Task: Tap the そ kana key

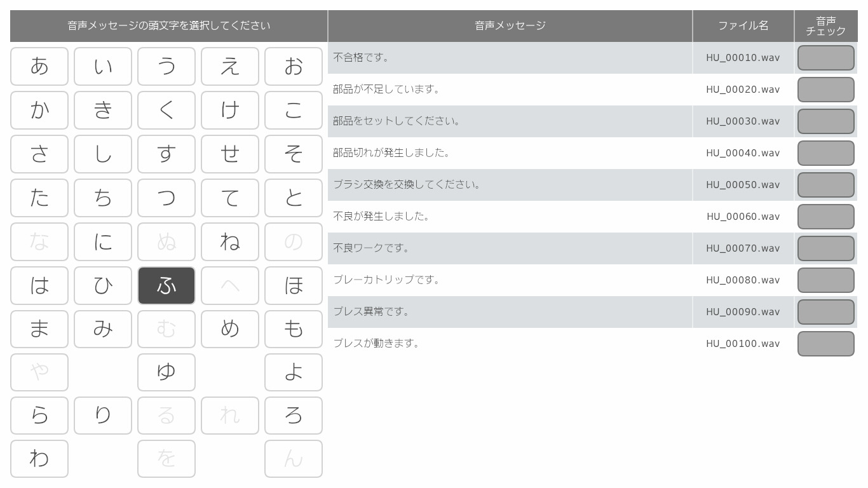Action: click(x=294, y=154)
